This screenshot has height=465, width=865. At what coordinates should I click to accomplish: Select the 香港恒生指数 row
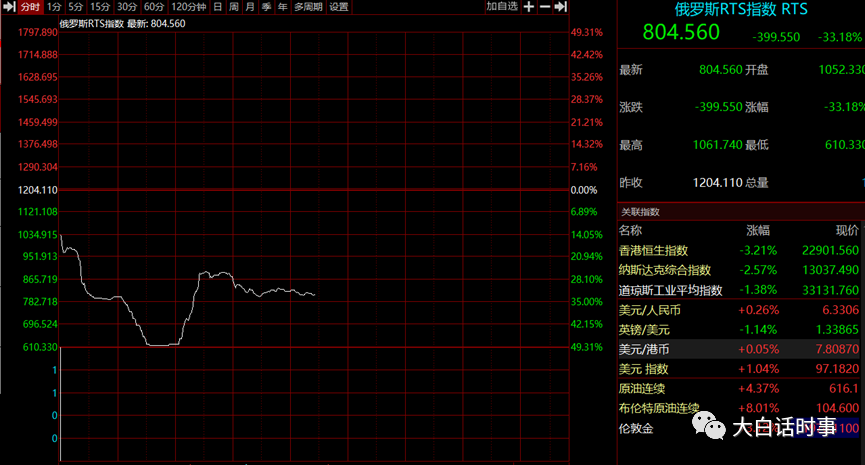(739, 250)
